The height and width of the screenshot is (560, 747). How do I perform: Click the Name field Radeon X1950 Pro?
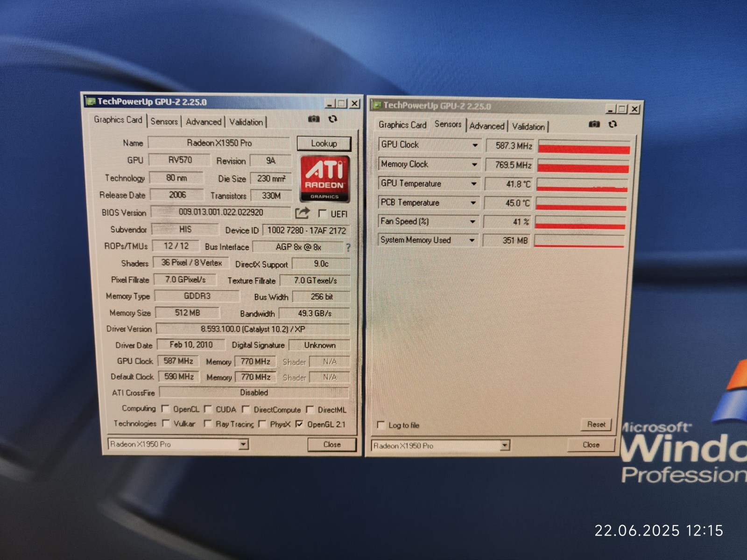click(x=219, y=143)
